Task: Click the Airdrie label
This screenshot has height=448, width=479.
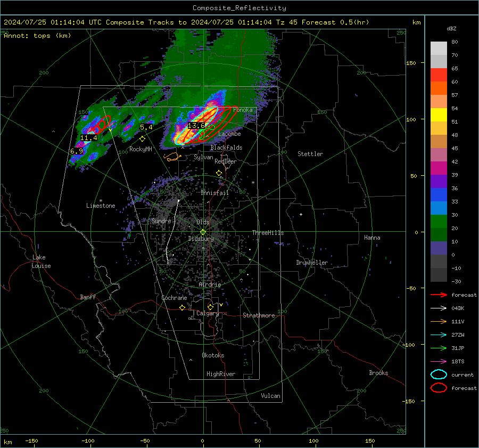Action: coord(210,284)
